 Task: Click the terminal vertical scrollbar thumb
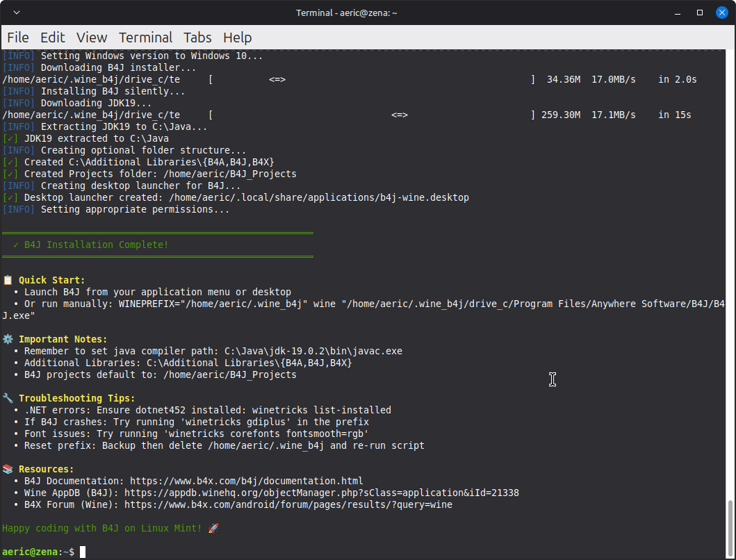tap(730, 529)
